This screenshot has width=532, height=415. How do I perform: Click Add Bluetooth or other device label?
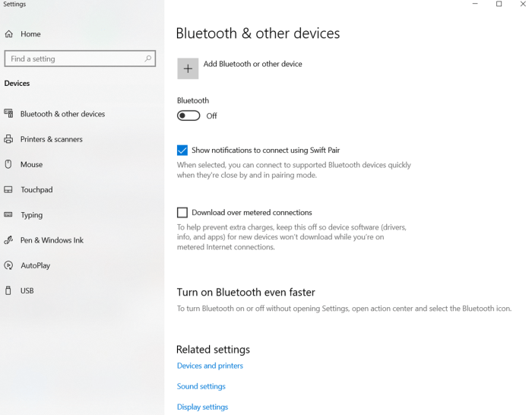tap(252, 64)
